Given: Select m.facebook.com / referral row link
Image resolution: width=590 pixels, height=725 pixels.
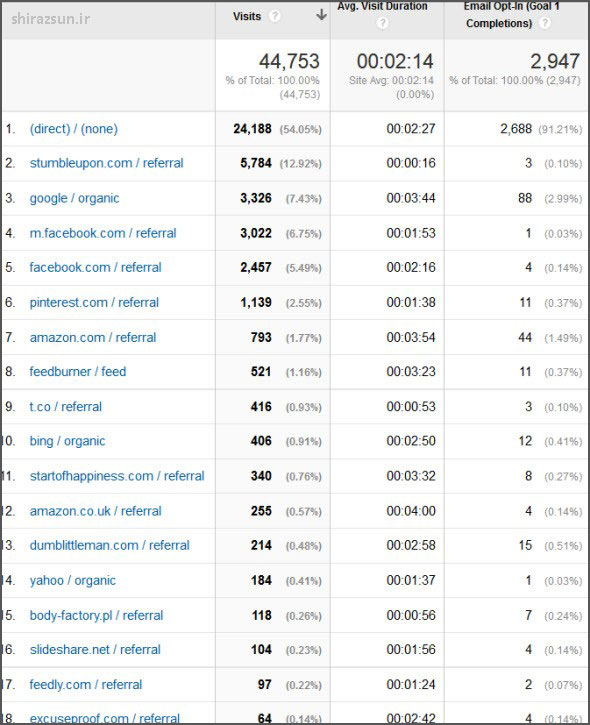Looking at the screenshot, I should (x=103, y=233).
